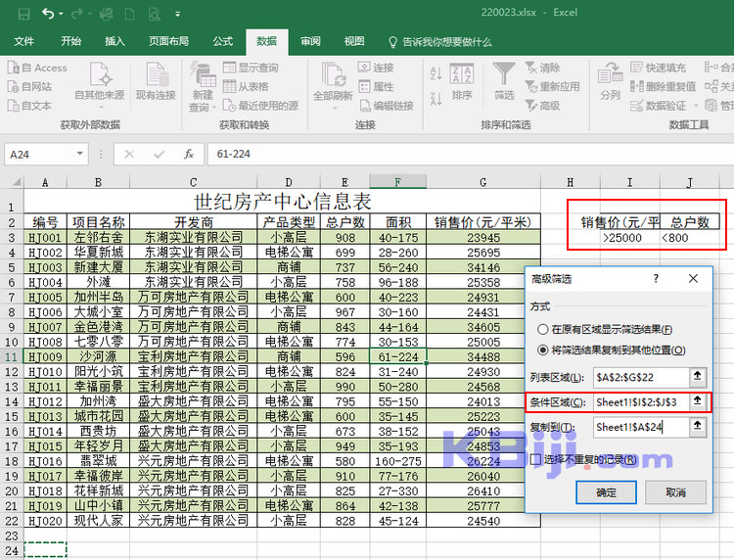Switch to the Page Layout (页面布局) tab

168,41
